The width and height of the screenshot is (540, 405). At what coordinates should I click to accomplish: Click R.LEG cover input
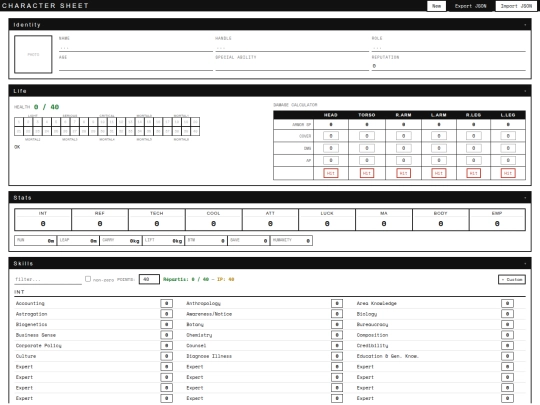coord(474,136)
